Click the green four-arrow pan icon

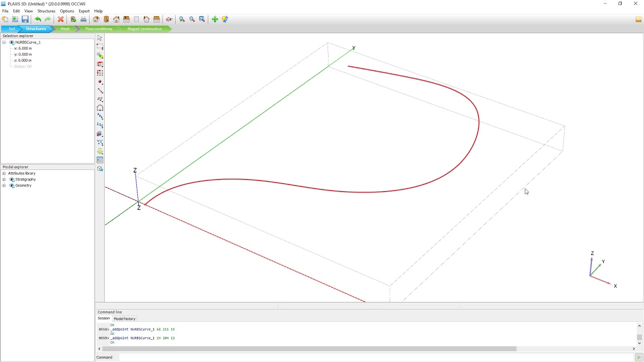pyautogui.click(x=215, y=19)
